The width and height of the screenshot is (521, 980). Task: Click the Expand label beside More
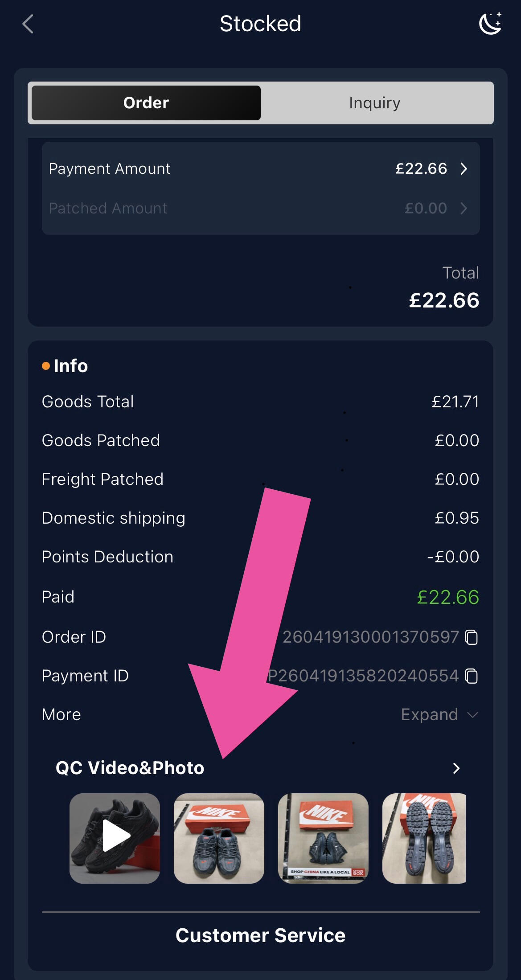(429, 715)
